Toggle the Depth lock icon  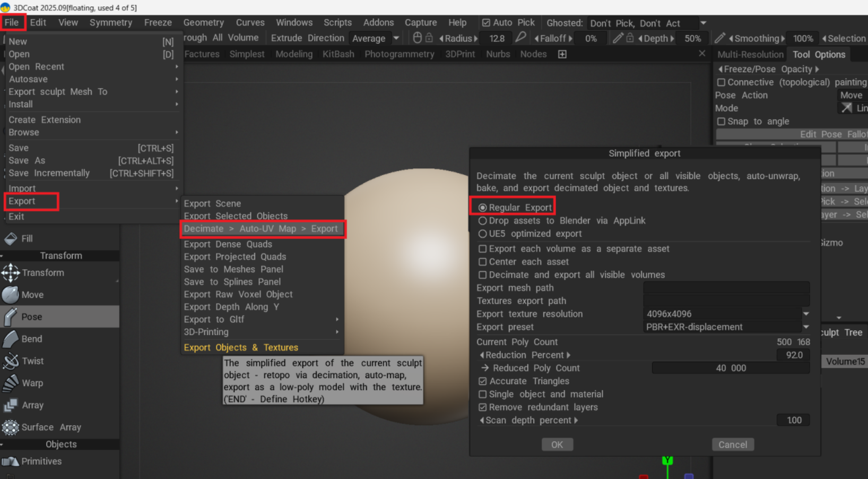click(630, 38)
